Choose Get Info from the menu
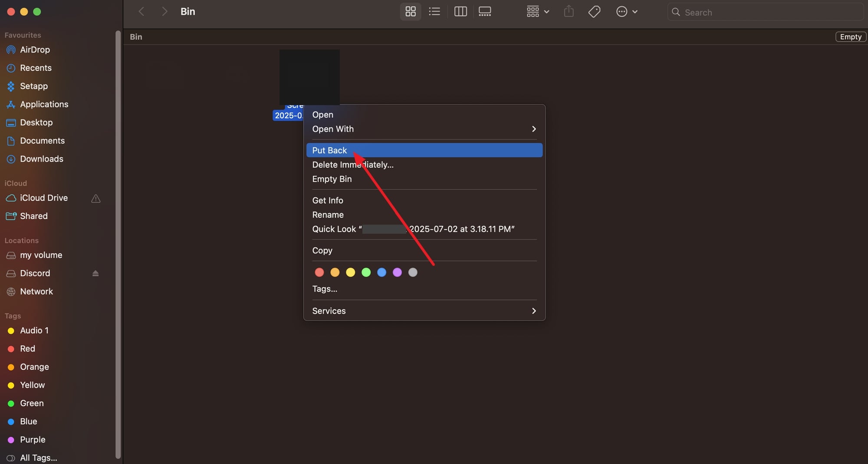 [327, 200]
